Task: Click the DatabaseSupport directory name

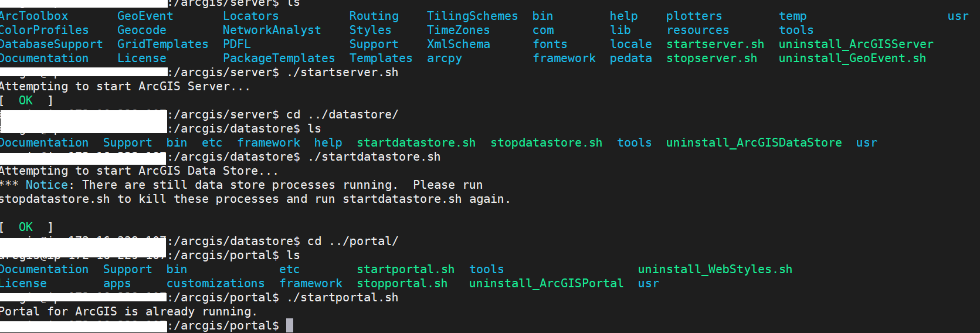Action: click(x=52, y=44)
